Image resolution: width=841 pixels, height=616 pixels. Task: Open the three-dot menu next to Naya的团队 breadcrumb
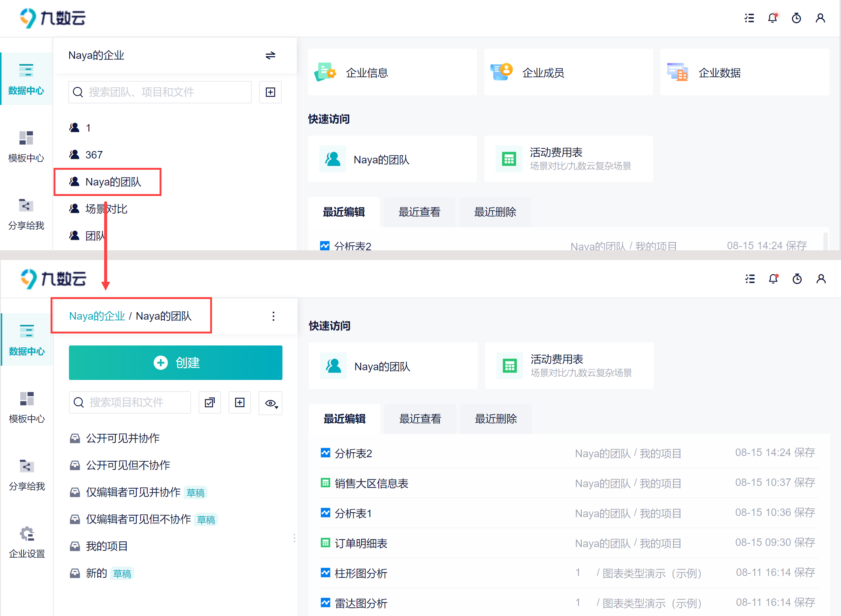click(273, 316)
